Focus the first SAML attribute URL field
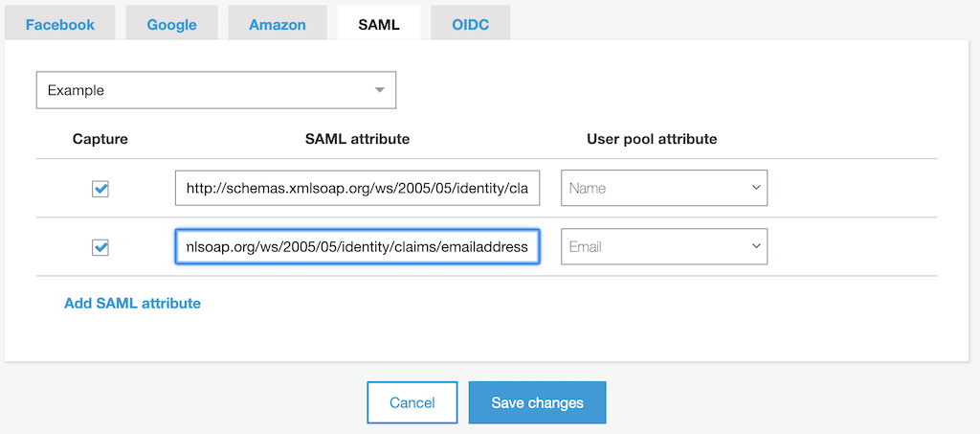 (358, 188)
